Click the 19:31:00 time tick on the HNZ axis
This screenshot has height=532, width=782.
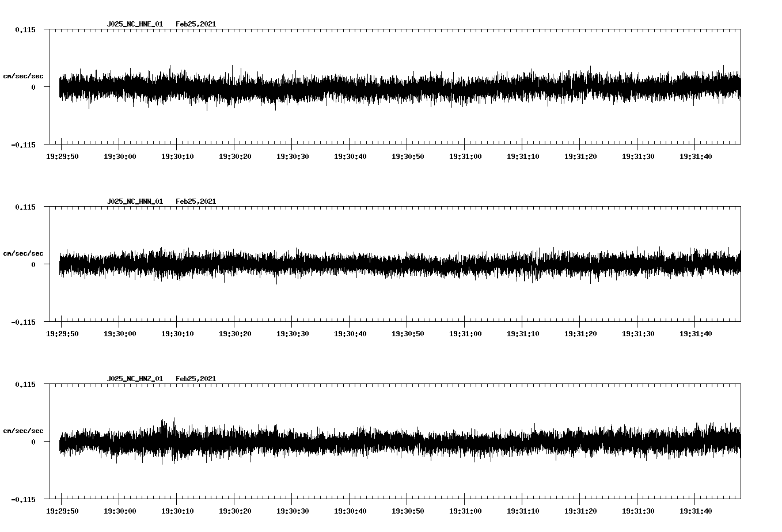[x=465, y=510]
